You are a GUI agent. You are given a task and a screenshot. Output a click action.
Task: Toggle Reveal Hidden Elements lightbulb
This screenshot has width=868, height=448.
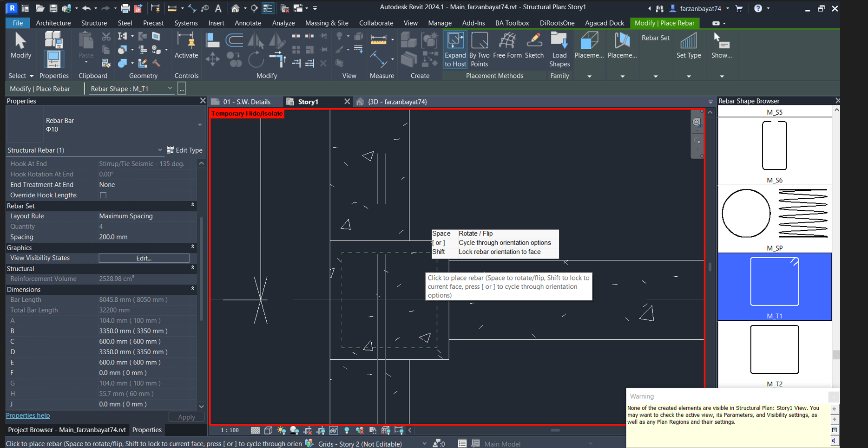pos(347,430)
